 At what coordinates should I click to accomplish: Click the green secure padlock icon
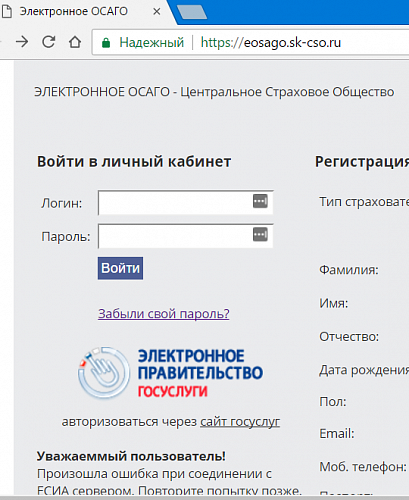tap(106, 43)
